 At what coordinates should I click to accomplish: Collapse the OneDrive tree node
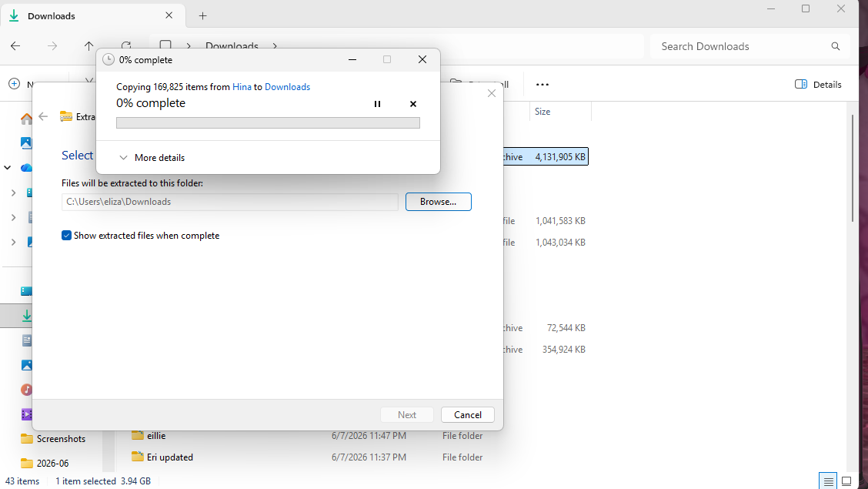pyautogui.click(x=7, y=167)
